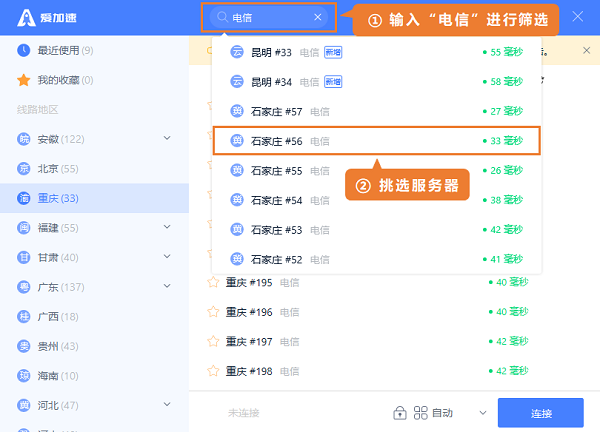
Task: Select 重庆 #197 电信 line
Action: coord(394,341)
